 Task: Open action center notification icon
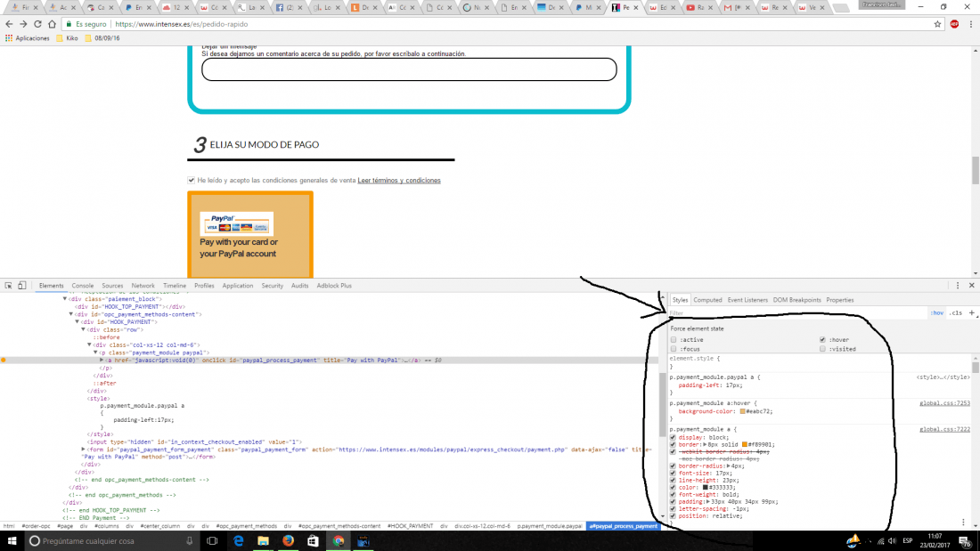965,541
